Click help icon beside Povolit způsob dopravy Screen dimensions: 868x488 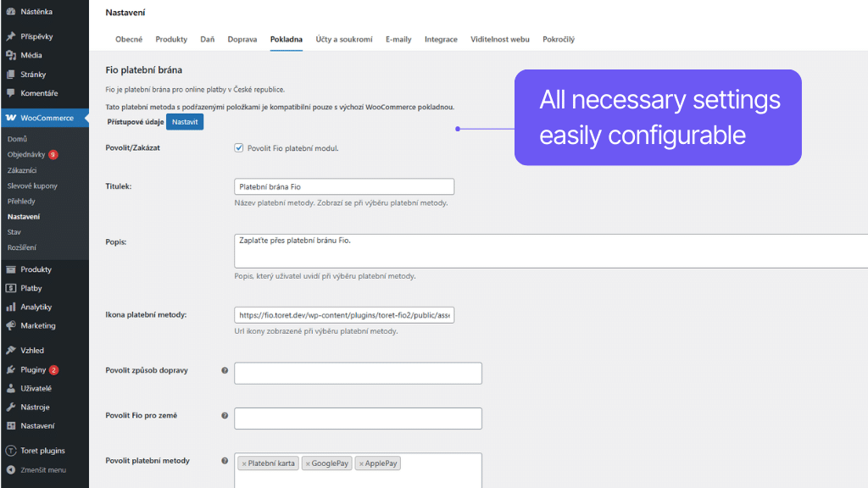225,370
